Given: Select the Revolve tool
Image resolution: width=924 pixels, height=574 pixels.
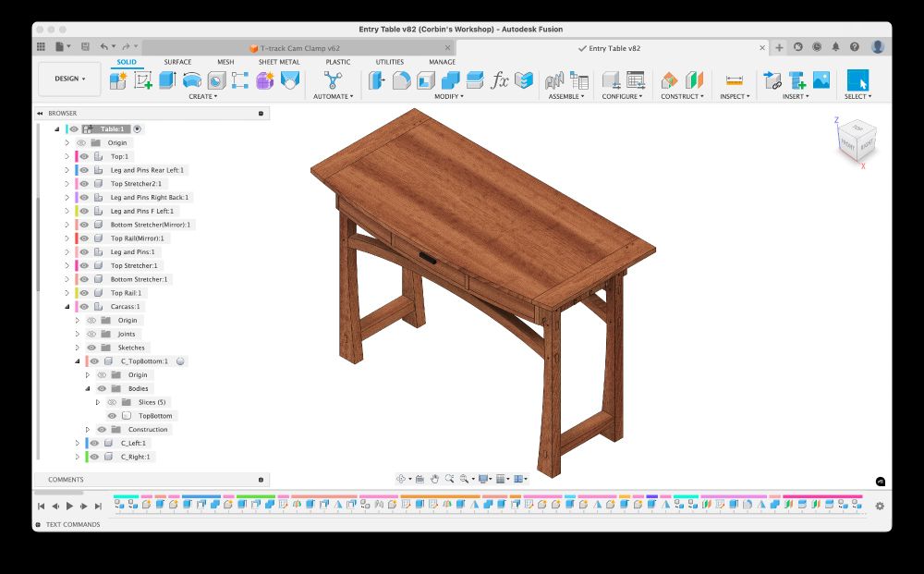Looking at the screenshot, I should click(192, 80).
